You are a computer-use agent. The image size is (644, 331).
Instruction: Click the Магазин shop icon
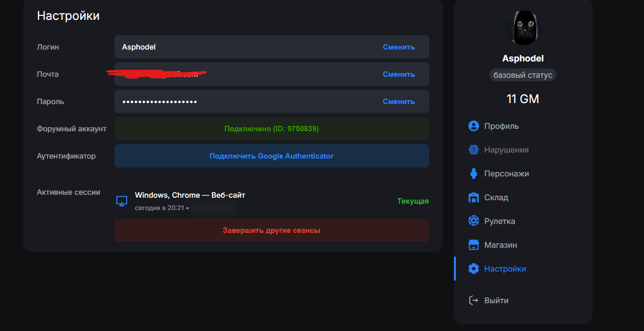tap(474, 245)
